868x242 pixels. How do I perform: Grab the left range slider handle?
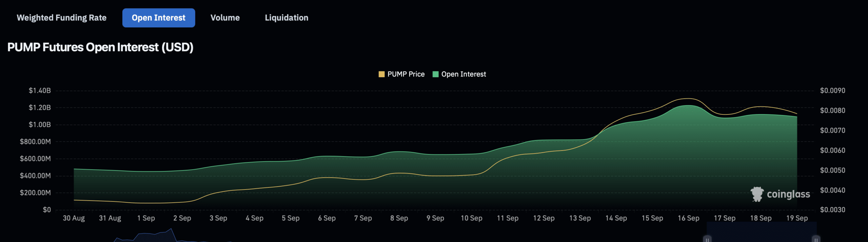pos(707,239)
